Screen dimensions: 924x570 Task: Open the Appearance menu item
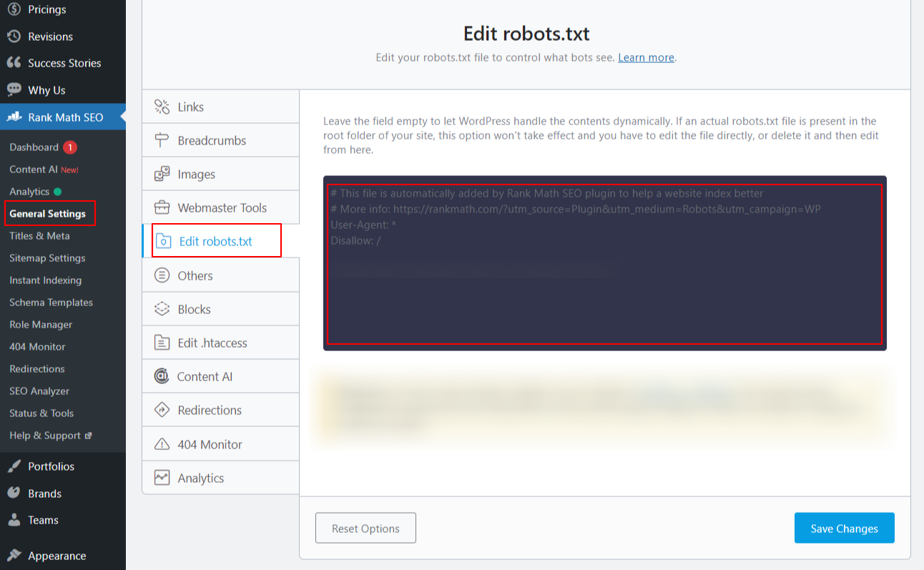coord(63,556)
